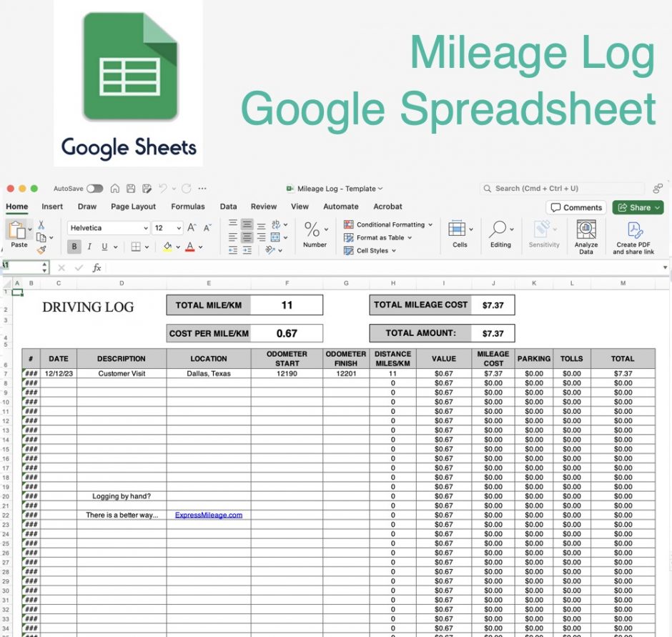Confirm formula entry with the checkmark button

coord(79,268)
